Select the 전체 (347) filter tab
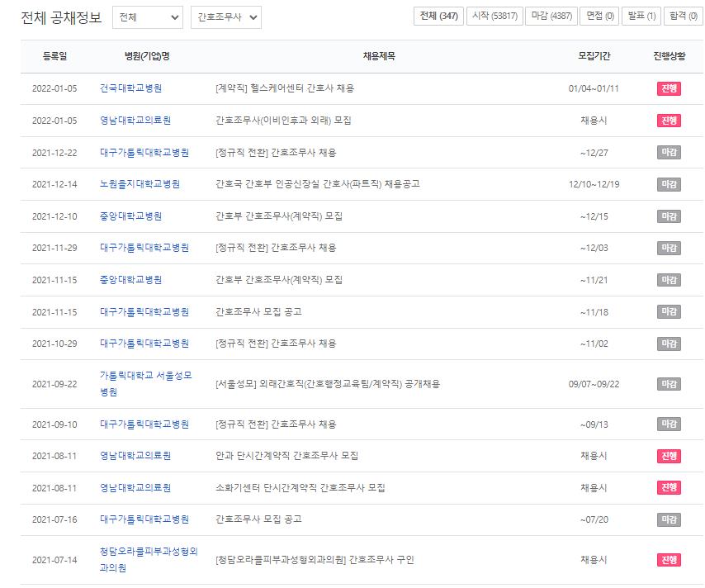Viewport: 705px width, 588px height. click(x=438, y=17)
